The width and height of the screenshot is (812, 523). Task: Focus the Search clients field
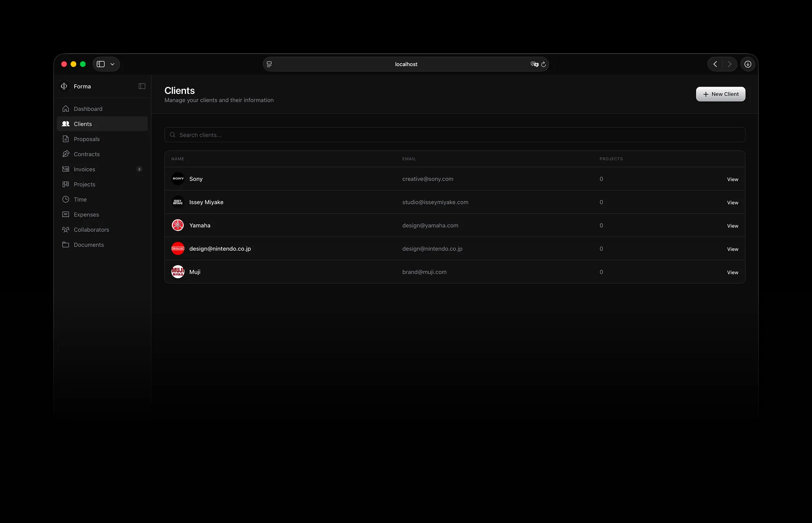[455, 135]
